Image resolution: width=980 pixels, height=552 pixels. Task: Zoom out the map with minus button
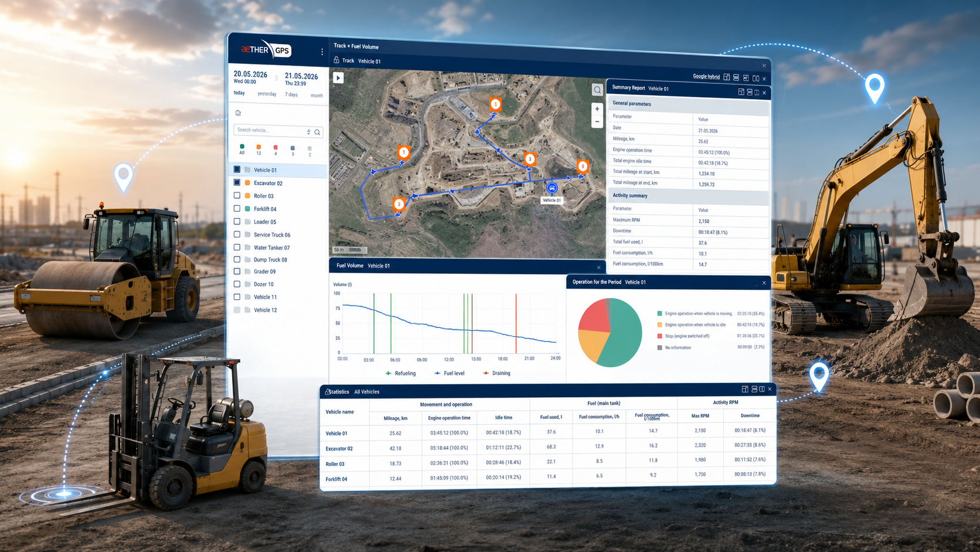(x=597, y=121)
